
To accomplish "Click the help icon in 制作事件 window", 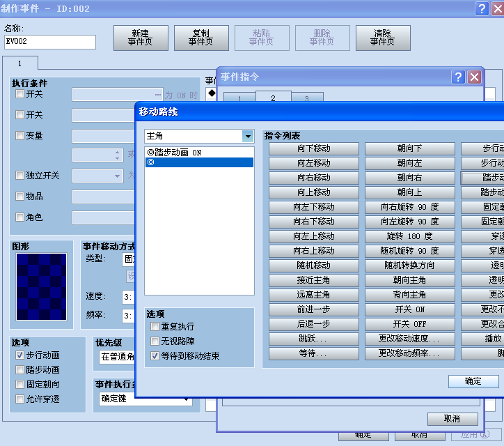I will click(x=482, y=8).
